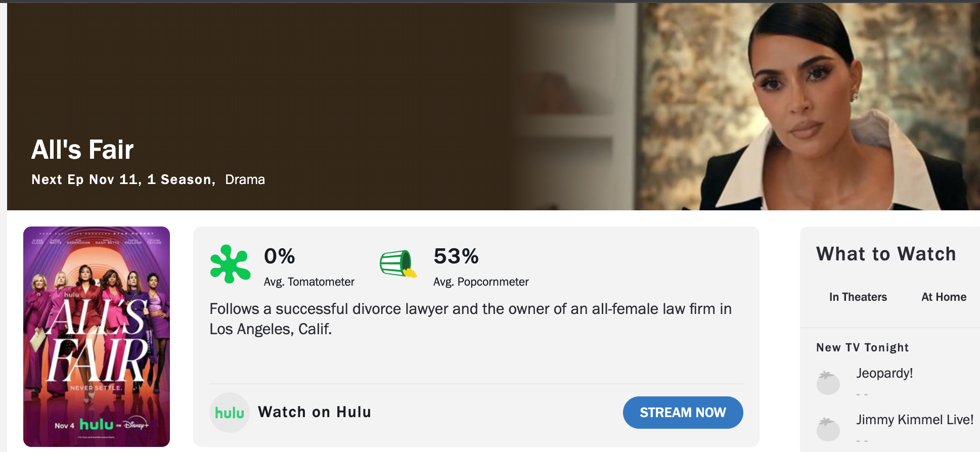This screenshot has width=980, height=452.
Task: Open the Watch on Hulu link
Action: 314,412
